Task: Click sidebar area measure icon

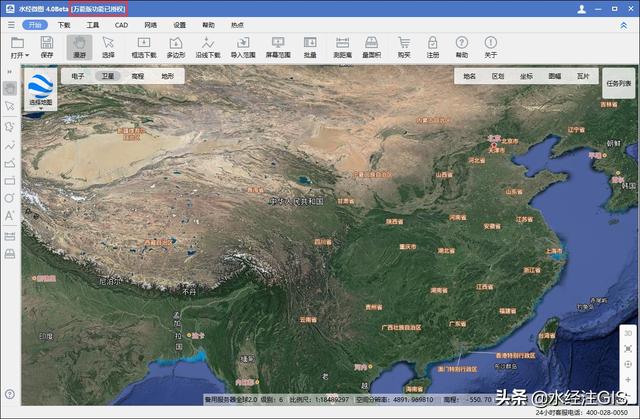Action: [10, 254]
